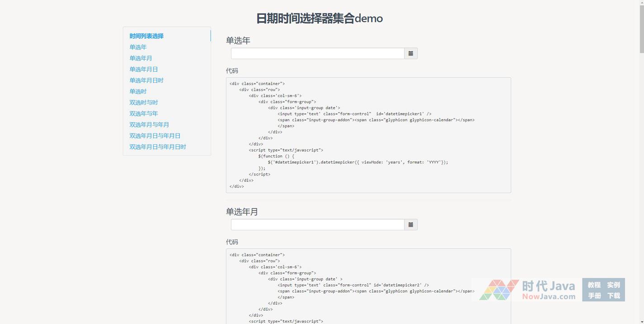Screen dimensions: 644x324
Task: Open the 单选年月日 sidebar link
Action: click(x=143, y=69)
